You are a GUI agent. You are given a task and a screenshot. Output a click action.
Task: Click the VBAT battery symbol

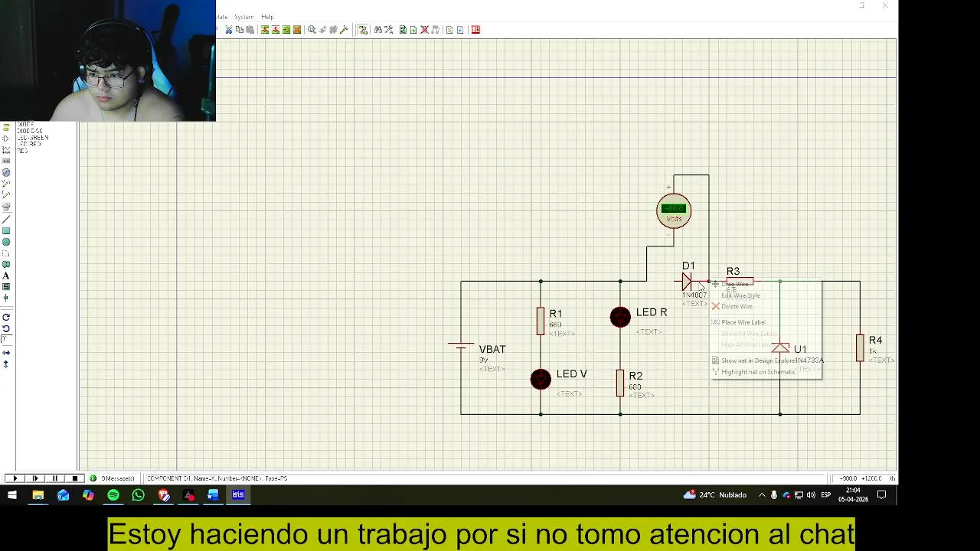pos(461,347)
